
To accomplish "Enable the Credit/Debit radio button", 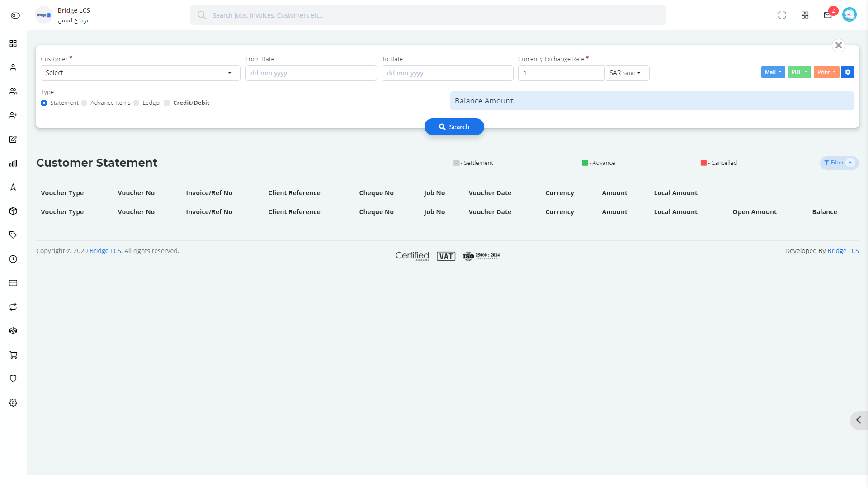I will click(x=168, y=103).
